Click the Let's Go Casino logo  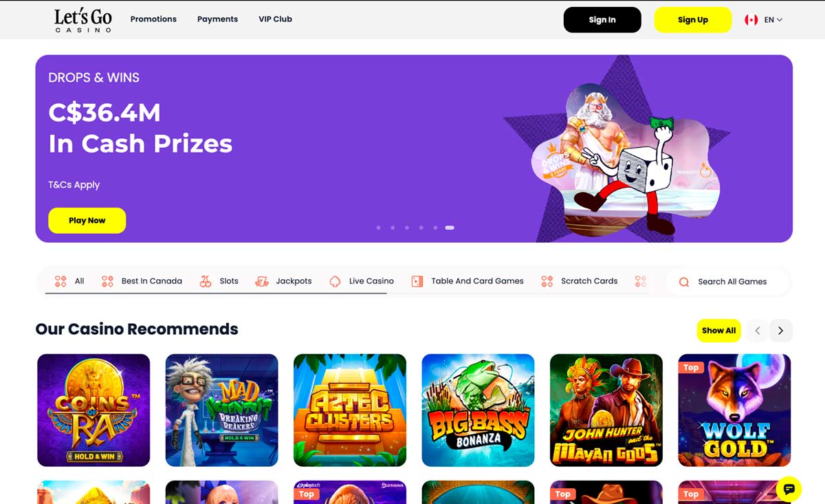click(x=83, y=20)
